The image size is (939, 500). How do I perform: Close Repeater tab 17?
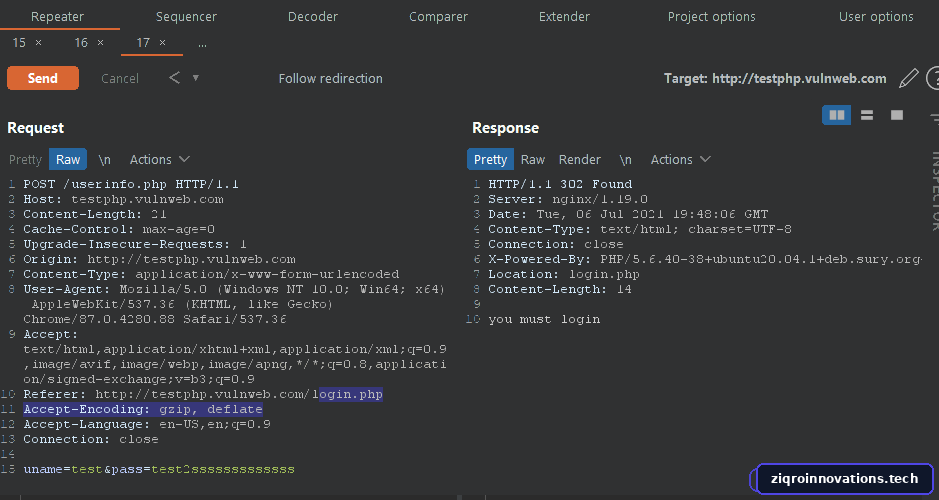162,43
